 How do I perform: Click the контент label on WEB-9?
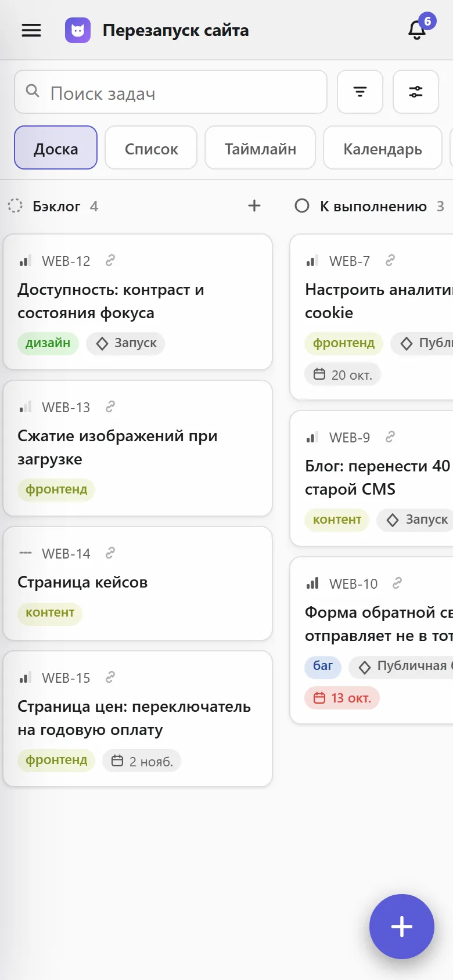coord(337,520)
